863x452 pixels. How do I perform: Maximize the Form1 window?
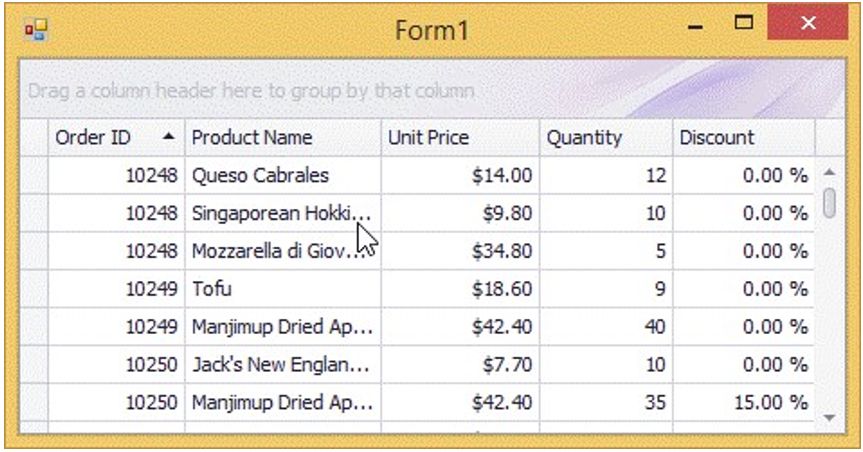pyautogui.click(x=744, y=23)
